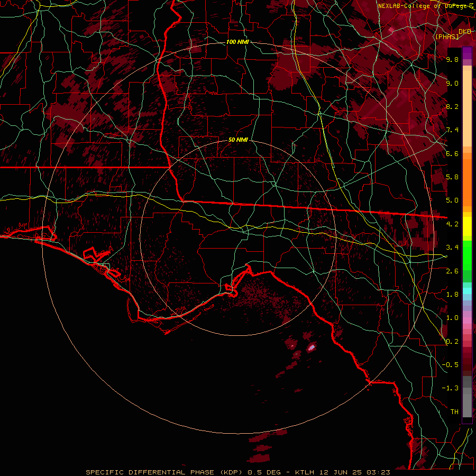Pick the yellow color bar segment
Viewport: 476px width, 476px height.
pos(467,226)
